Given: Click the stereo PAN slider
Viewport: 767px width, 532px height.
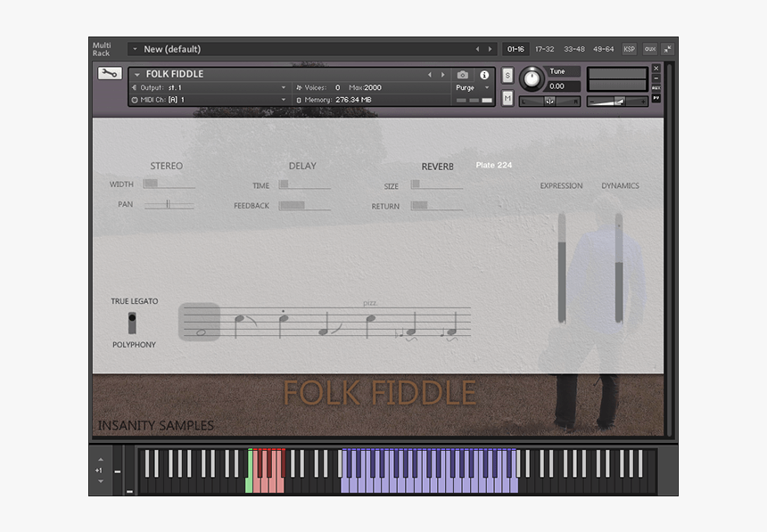Looking at the screenshot, I should click(x=169, y=204).
